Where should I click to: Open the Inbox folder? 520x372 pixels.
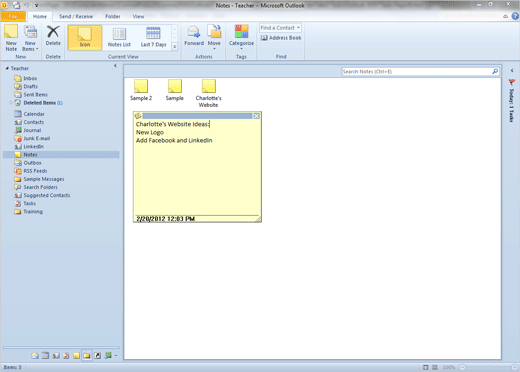click(30, 78)
